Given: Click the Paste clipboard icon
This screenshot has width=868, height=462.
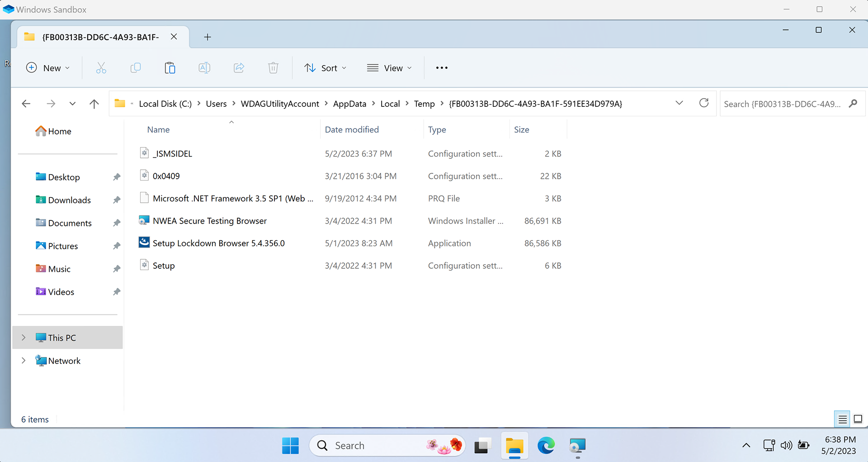Looking at the screenshot, I should (170, 68).
